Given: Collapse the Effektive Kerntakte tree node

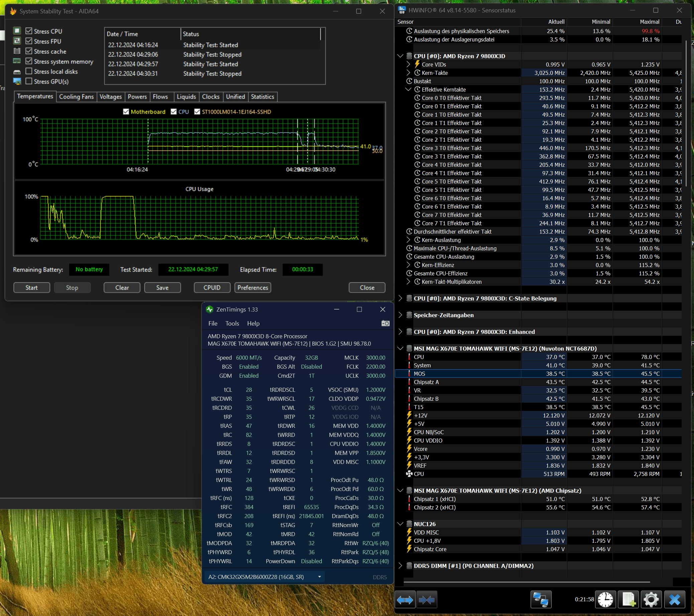Looking at the screenshot, I should (x=408, y=90).
